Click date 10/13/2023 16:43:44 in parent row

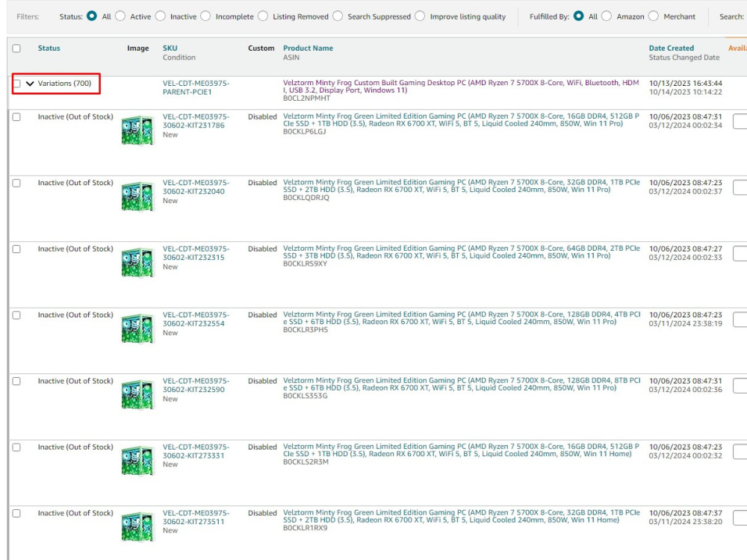coord(686,84)
